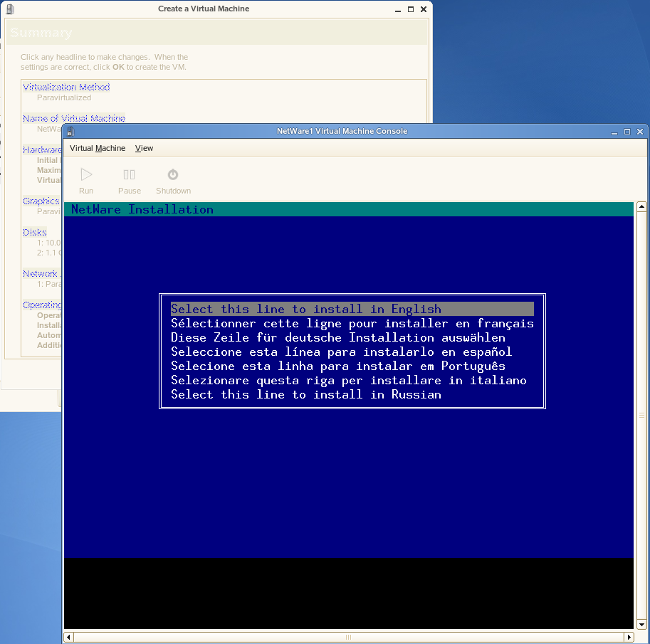This screenshot has width=650, height=644.
Task: Close the NetWare1 Virtual Machine Console window
Action: click(x=640, y=132)
